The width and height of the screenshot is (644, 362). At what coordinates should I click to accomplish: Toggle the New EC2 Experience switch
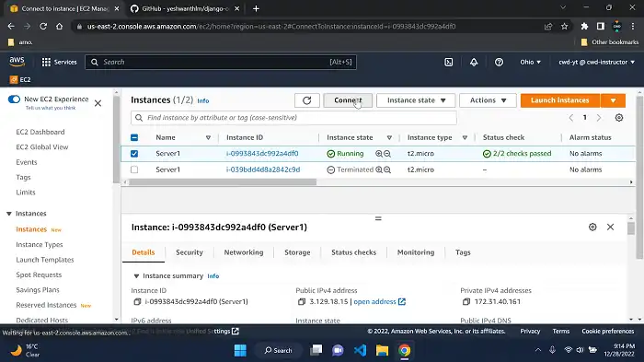tap(14, 99)
